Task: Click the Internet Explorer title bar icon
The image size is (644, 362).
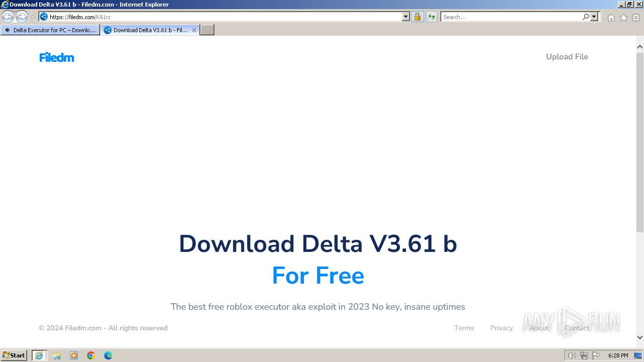Action: pyautogui.click(x=5, y=5)
